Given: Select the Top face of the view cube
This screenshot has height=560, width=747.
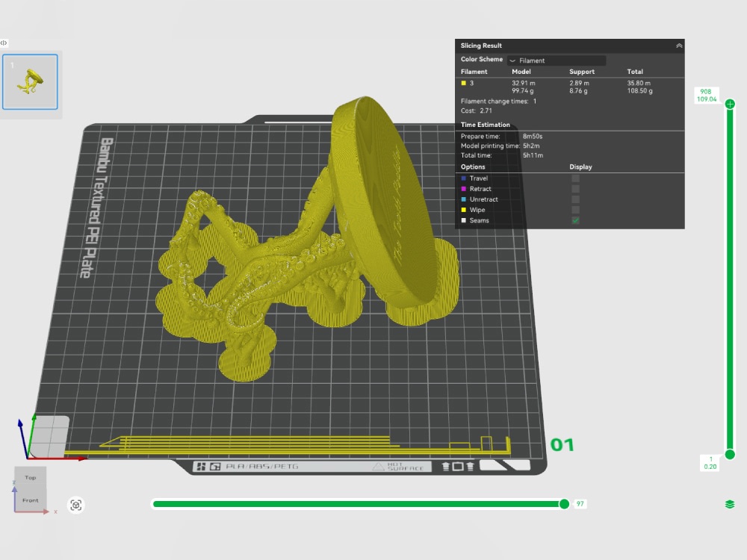Looking at the screenshot, I should tap(31, 478).
